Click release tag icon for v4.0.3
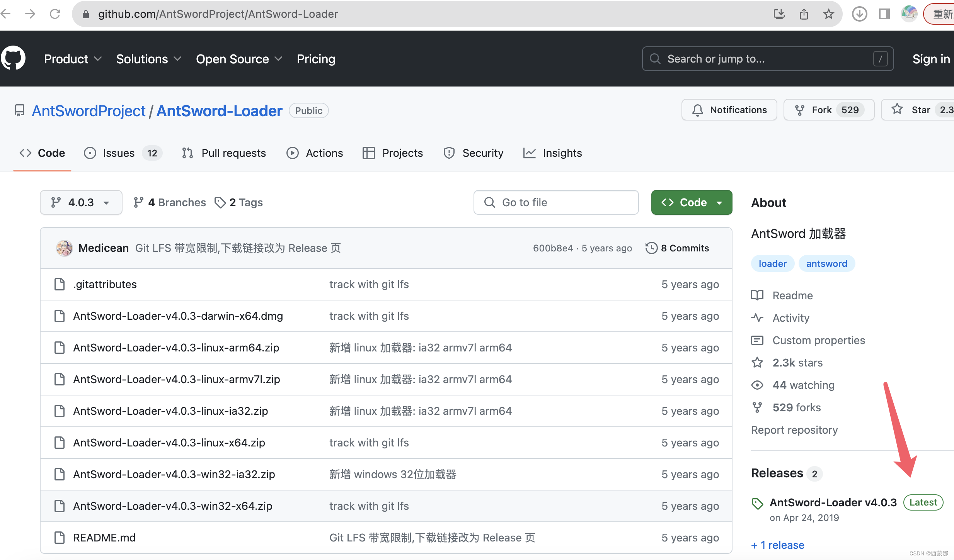 (757, 503)
